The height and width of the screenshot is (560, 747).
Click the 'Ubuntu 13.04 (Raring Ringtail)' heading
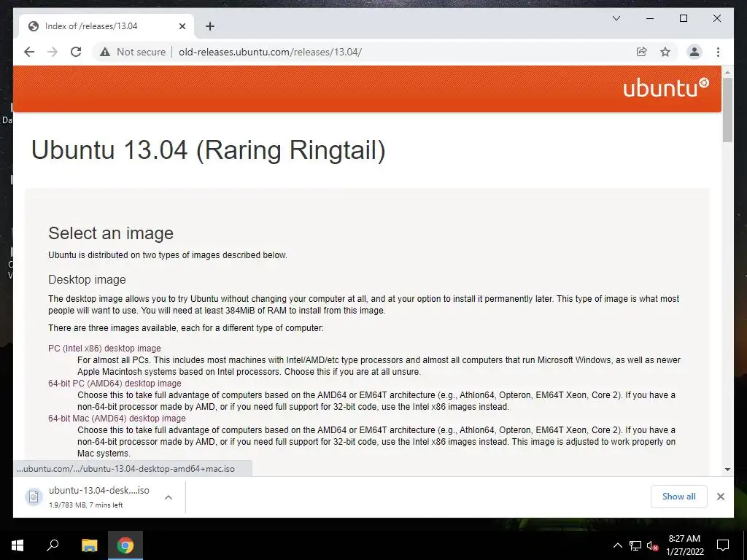pyautogui.click(x=208, y=150)
